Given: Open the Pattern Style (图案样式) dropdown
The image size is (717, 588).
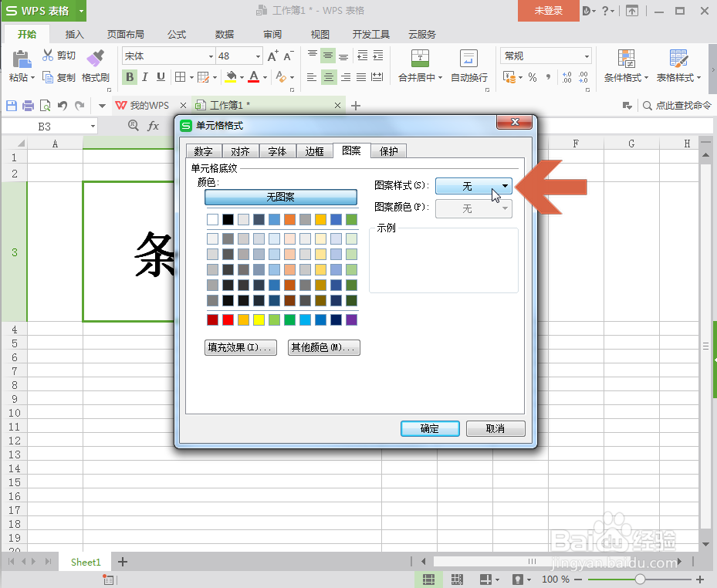Looking at the screenshot, I should (474, 186).
